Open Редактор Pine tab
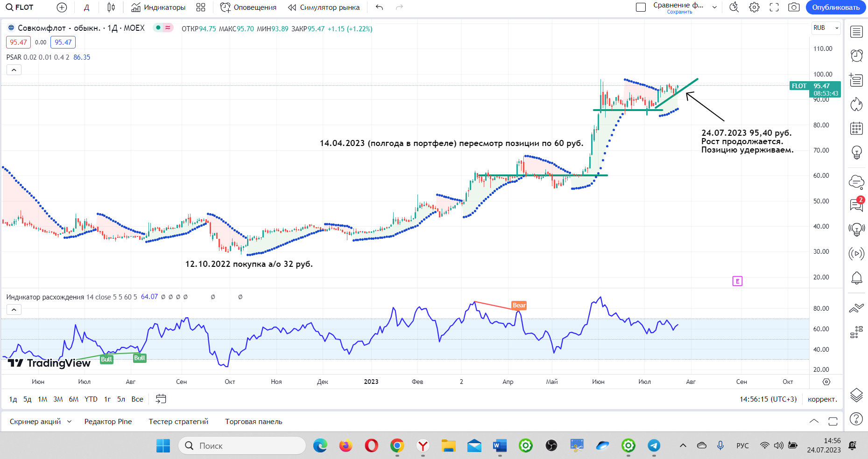 (x=108, y=422)
